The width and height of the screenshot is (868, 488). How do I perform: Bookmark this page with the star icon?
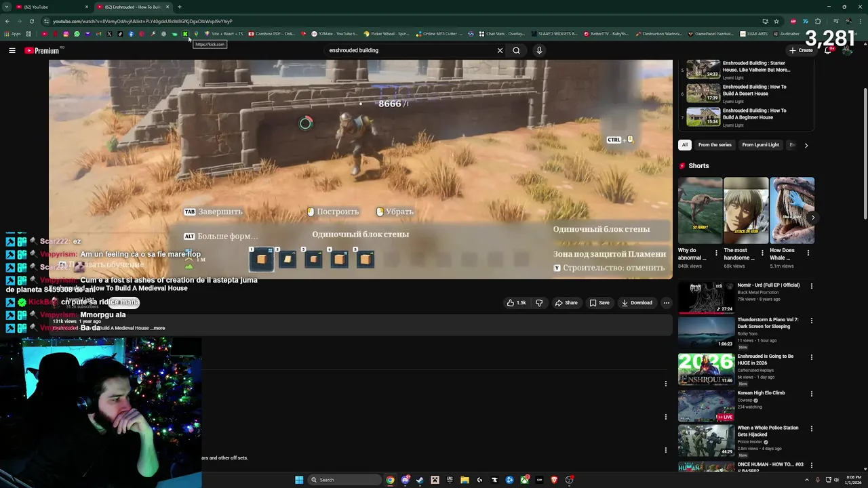pos(776,21)
